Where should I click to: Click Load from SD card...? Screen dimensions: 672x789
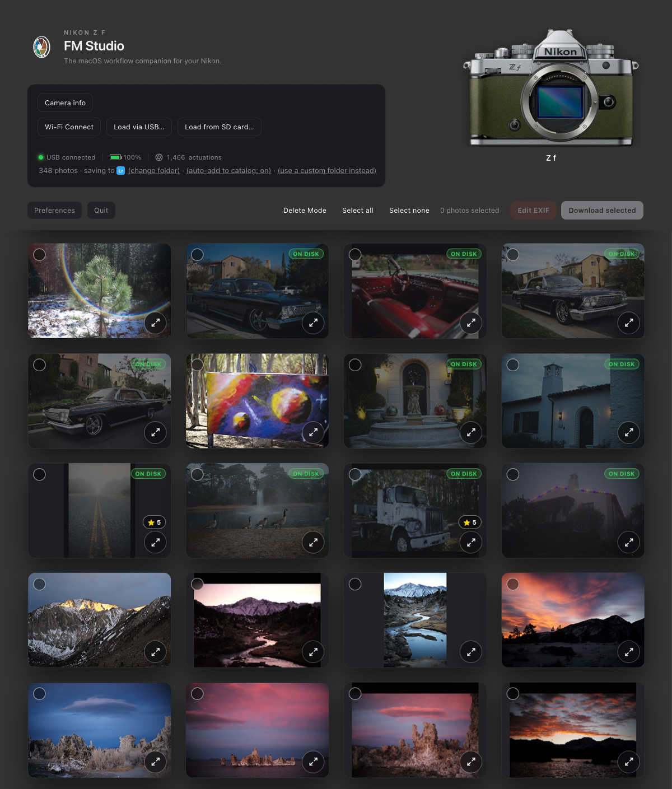pyautogui.click(x=220, y=127)
